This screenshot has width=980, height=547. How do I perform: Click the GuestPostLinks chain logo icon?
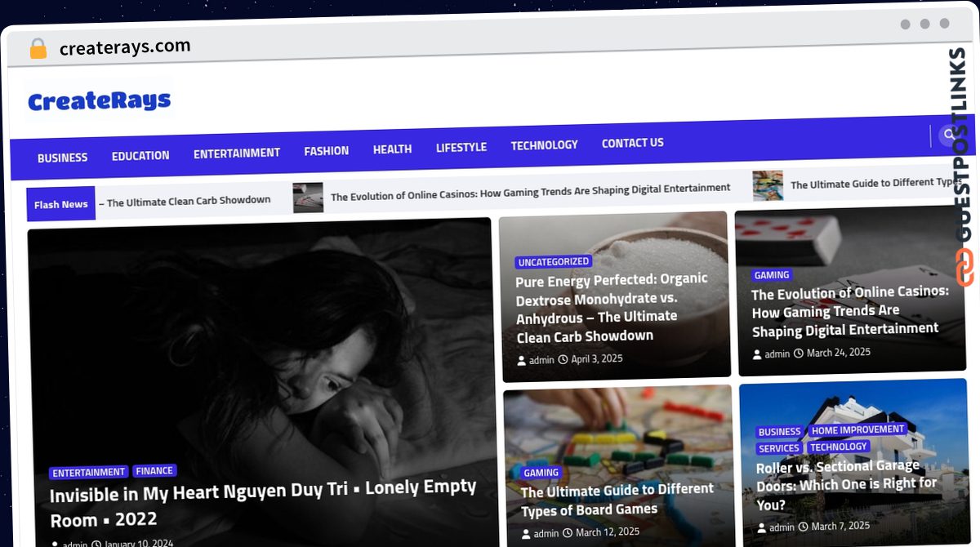click(x=964, y=268)
